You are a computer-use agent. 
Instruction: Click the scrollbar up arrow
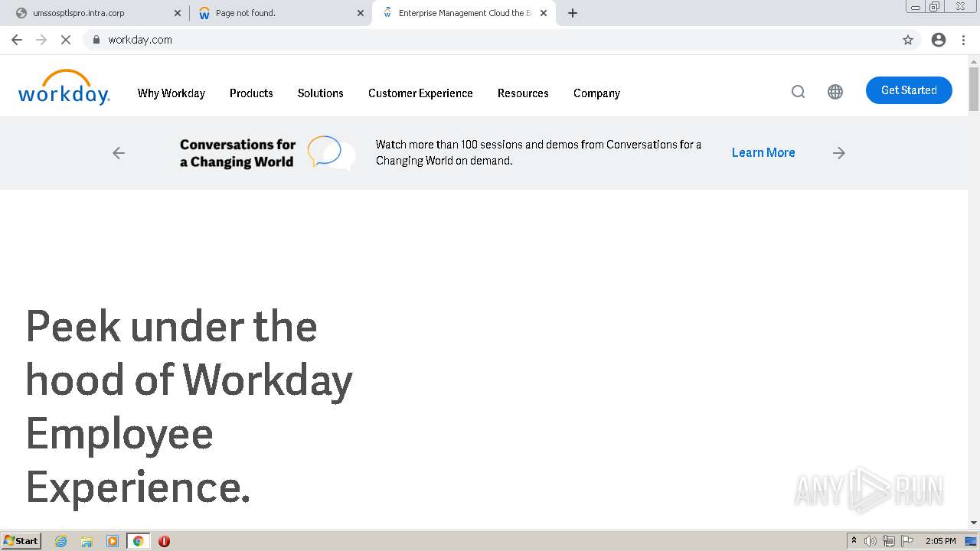click(x=974, y=60)
